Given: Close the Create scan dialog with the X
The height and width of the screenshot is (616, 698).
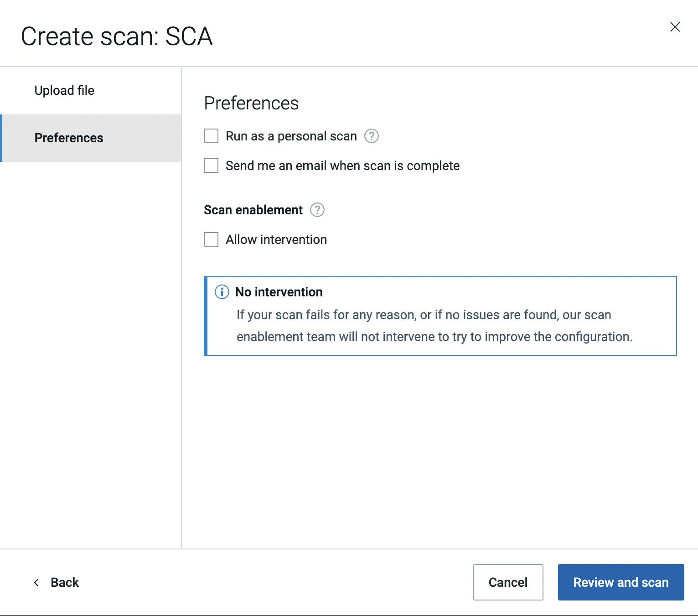Looking at the screenshot, I should coord(675,27).
